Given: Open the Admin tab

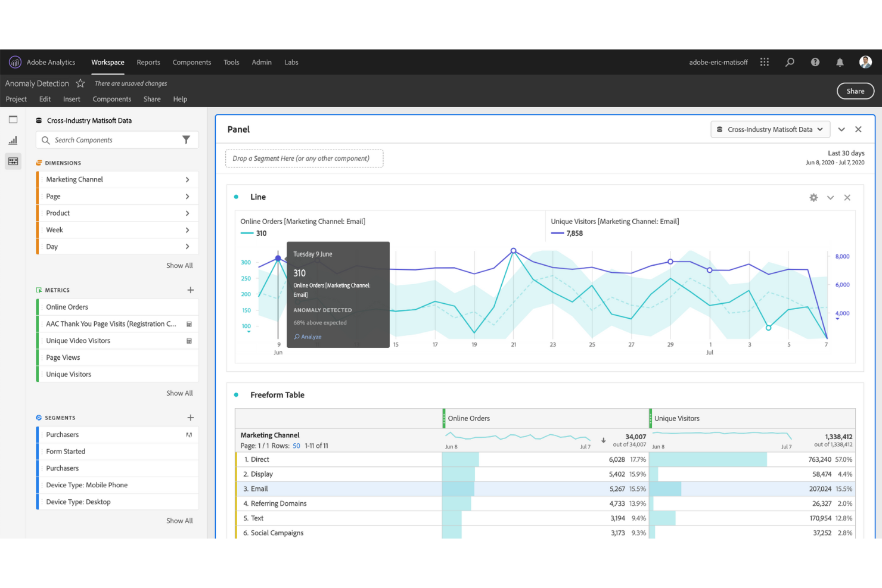Looking at the screenshot, I should (x=262, y=62).
